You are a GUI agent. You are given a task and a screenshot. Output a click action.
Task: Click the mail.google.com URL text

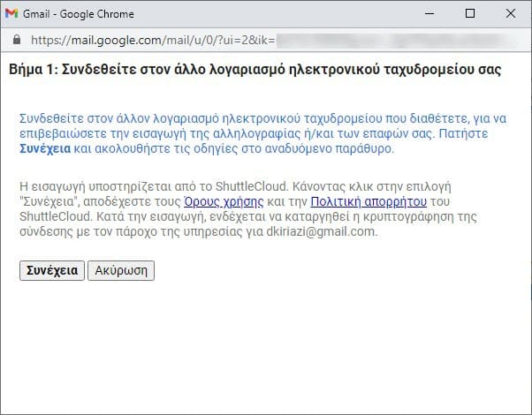tap(150, 41)
